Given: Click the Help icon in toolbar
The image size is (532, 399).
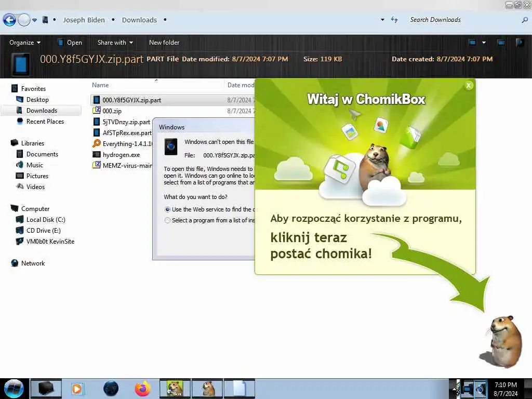Looking at the screenshot, I should tap(520, 43).
